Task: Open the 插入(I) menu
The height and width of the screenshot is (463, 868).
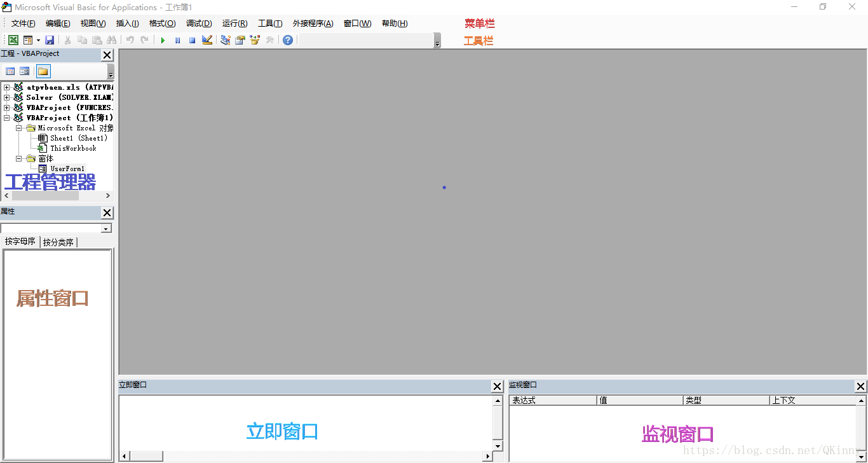Action: point(127,24)
